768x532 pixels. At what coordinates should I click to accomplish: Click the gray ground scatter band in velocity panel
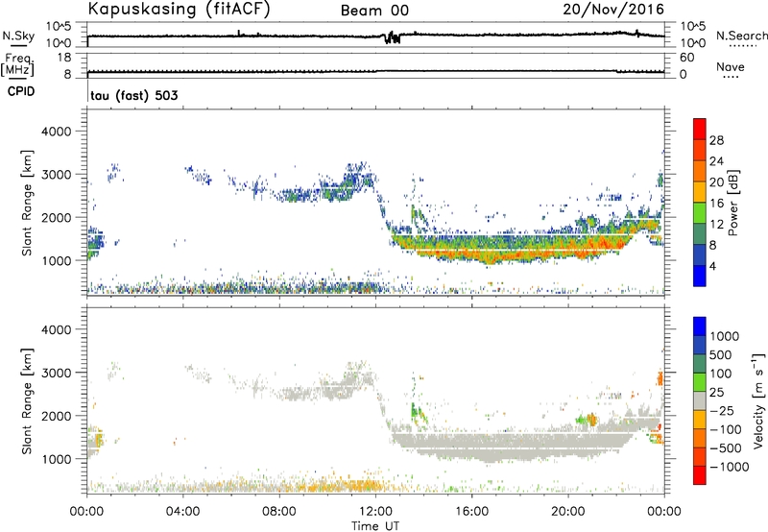click(510, 444)
